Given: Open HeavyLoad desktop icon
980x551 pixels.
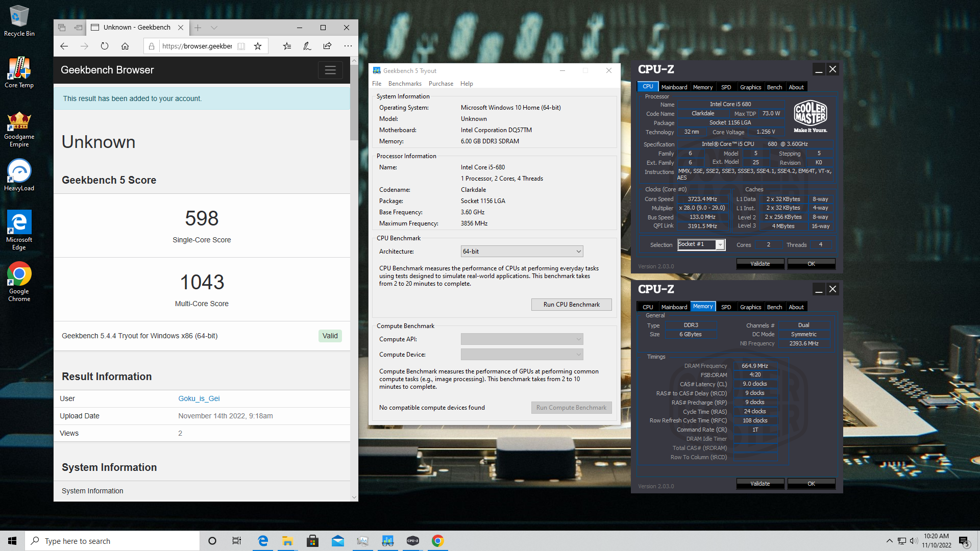Looking at the screenshot, I should pos(19,175).
